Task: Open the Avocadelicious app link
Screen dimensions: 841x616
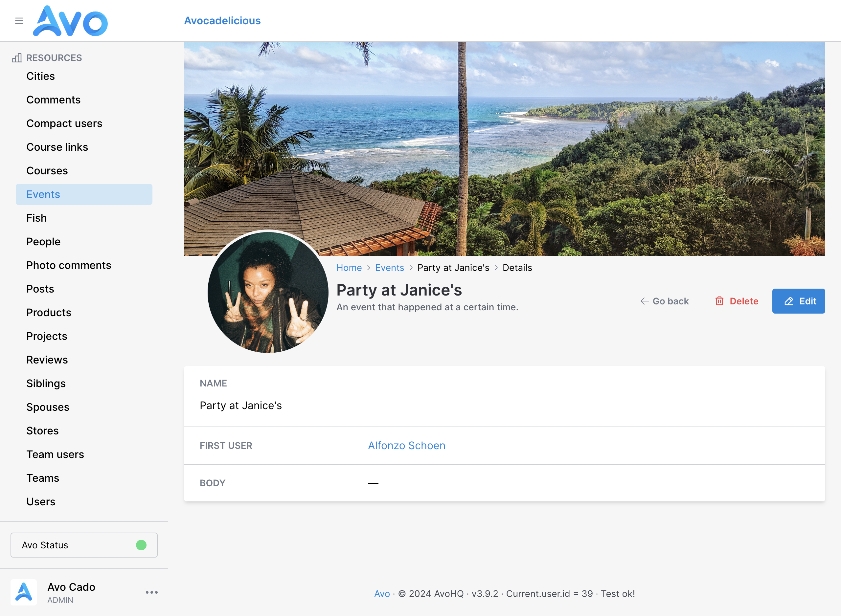Action: (x=222, y=21)
